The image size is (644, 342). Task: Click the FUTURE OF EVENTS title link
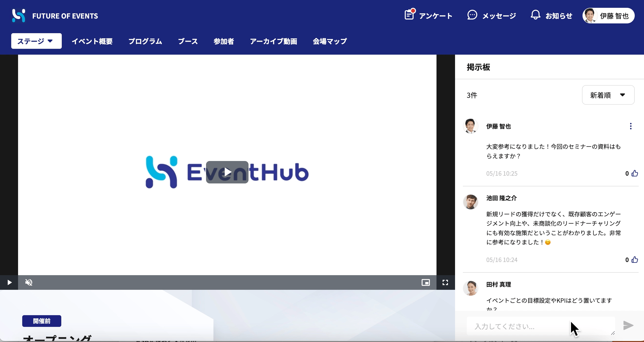(x=65, y=16)
